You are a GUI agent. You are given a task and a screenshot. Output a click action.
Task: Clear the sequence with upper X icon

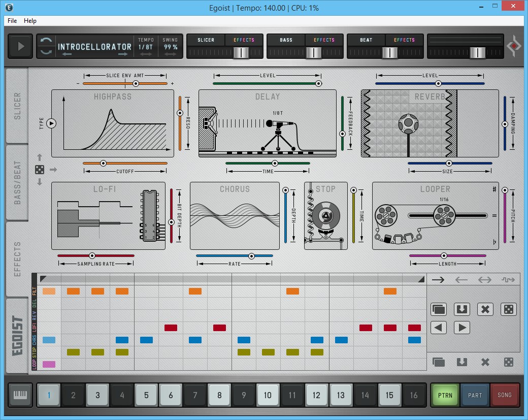tap(485, 309)
